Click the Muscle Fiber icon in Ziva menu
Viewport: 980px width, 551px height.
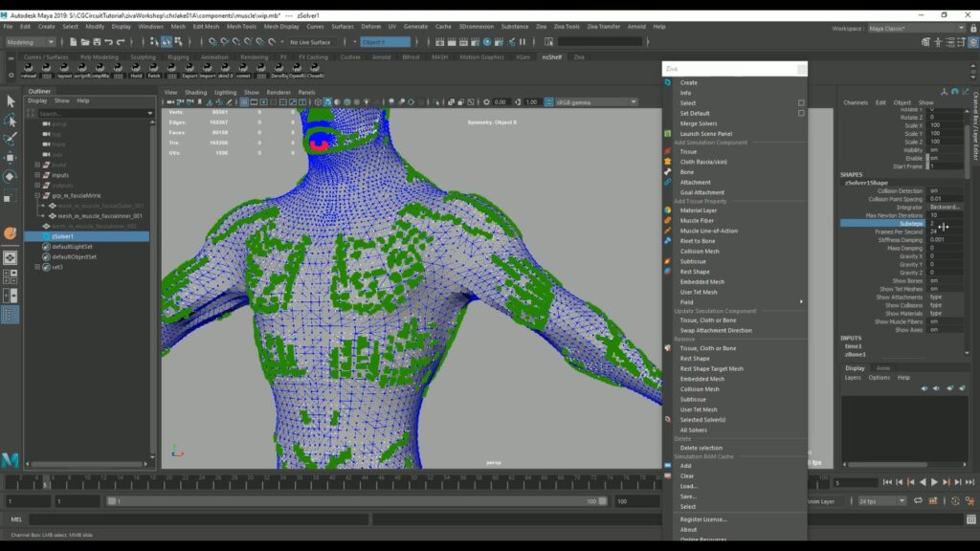point(667,221)
